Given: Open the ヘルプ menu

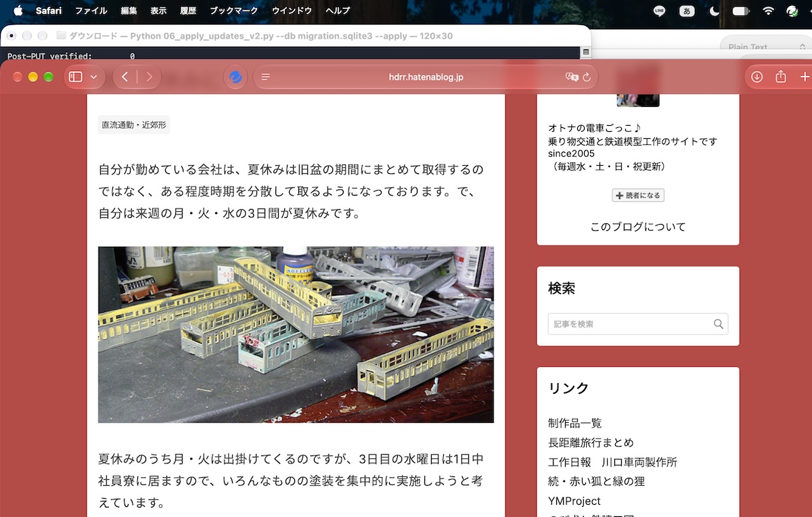Looking at the screenshot, I should (338, 11).
